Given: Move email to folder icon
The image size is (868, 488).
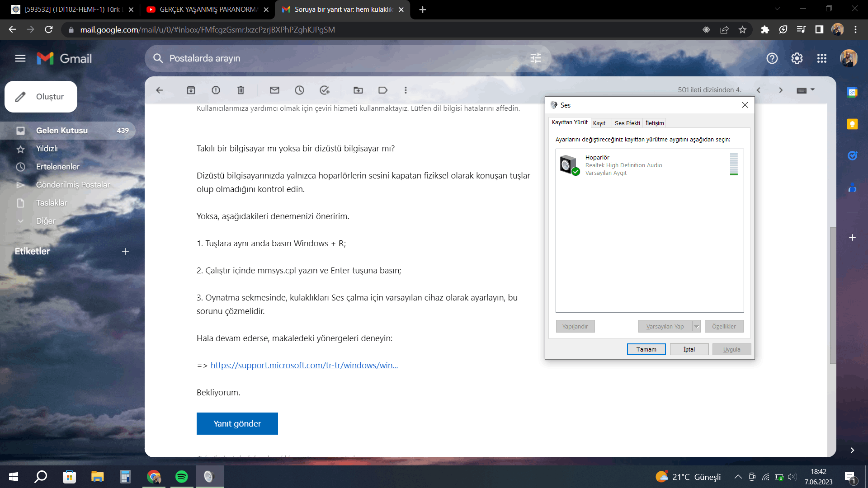Looking at the screenshot, I should (358, 90).
